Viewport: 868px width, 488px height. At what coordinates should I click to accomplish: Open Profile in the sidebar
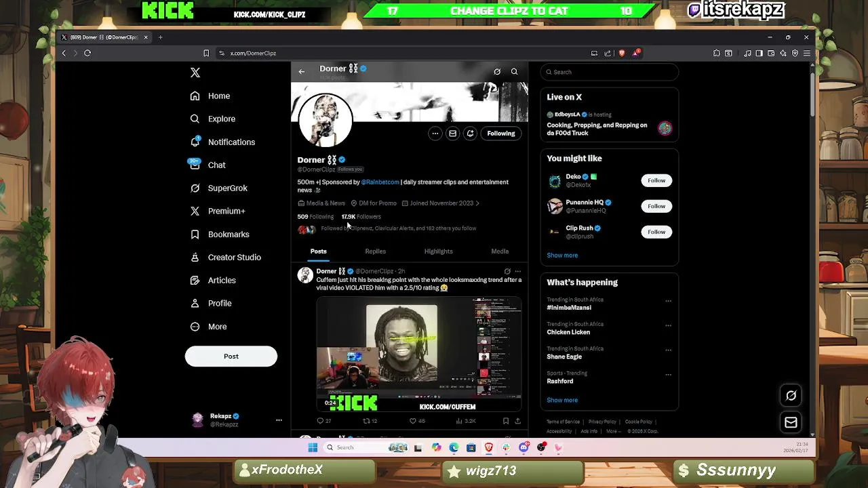tap(210, 304)
